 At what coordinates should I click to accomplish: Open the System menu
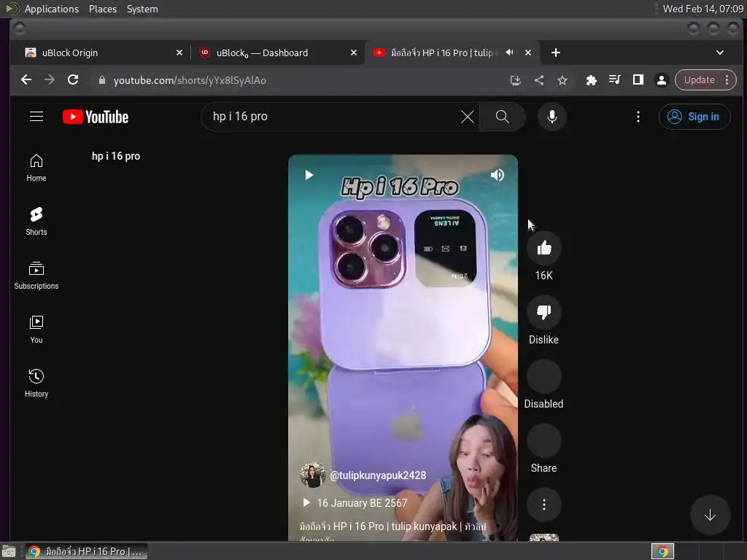coord(142,9)
